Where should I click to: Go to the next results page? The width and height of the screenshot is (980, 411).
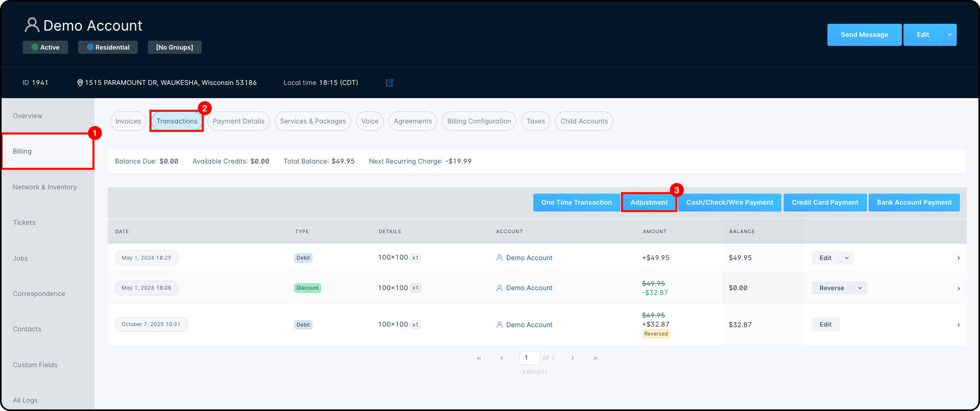point(572,358)
